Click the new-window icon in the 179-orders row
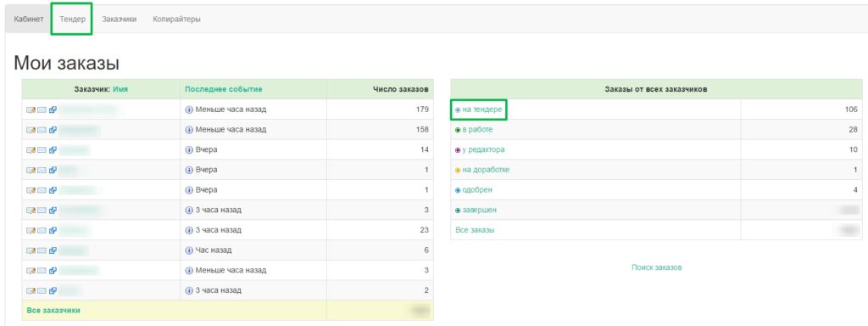 [x=53, y=110]
